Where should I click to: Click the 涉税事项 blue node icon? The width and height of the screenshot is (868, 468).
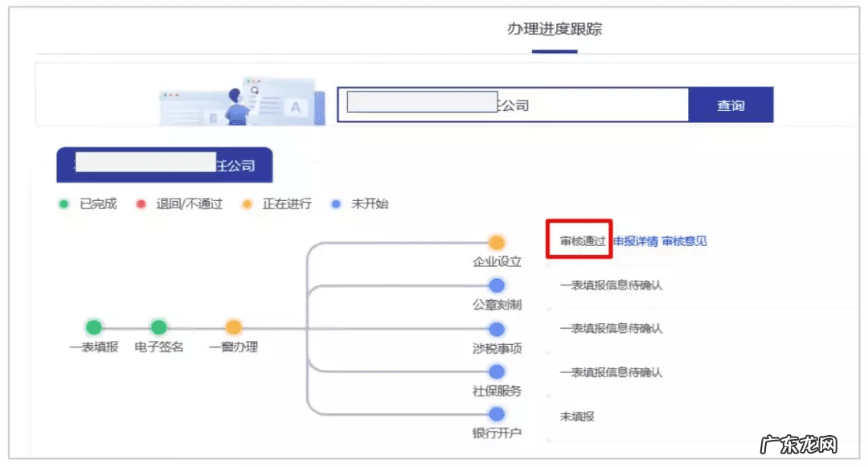pyautogui.click(x=496, y=329)
